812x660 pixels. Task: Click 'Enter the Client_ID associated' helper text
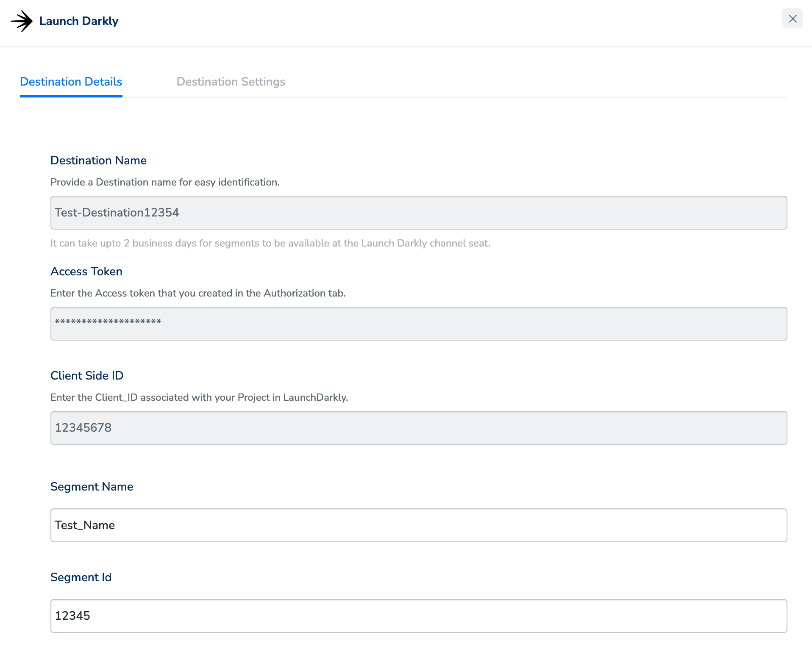[199, 397]
